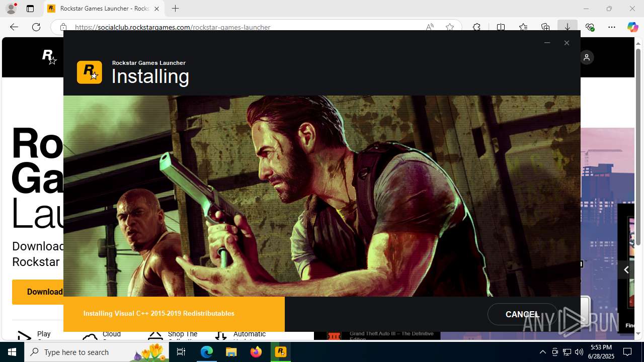Open Edge extensions menu

coord(476,27)
